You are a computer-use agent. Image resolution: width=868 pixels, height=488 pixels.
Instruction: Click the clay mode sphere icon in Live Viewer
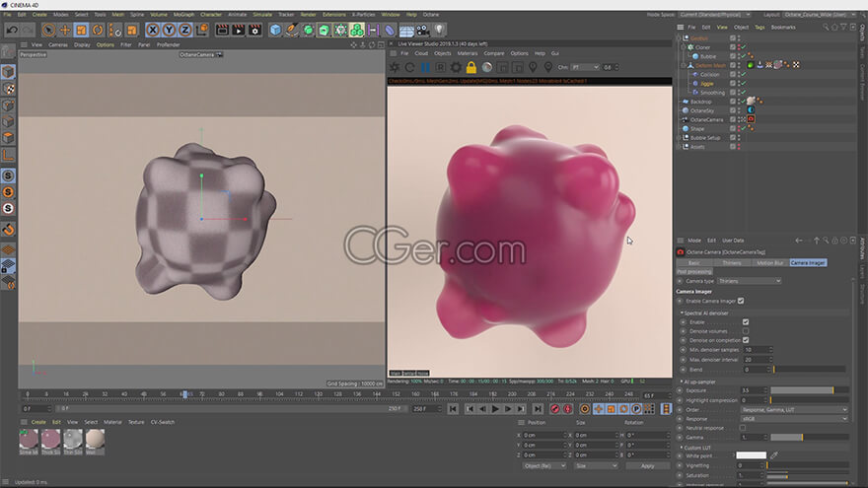point(486,67)
